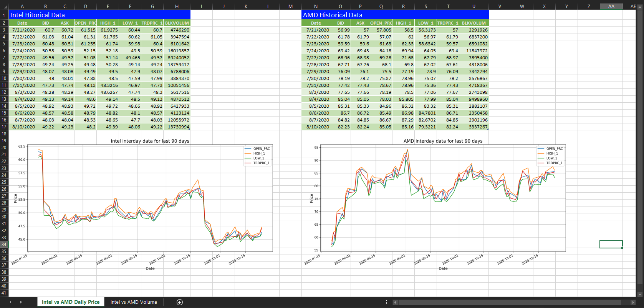Switch to Intel vs AMD Volume tab
Viewport: 644px width, 308px height.
134,302
